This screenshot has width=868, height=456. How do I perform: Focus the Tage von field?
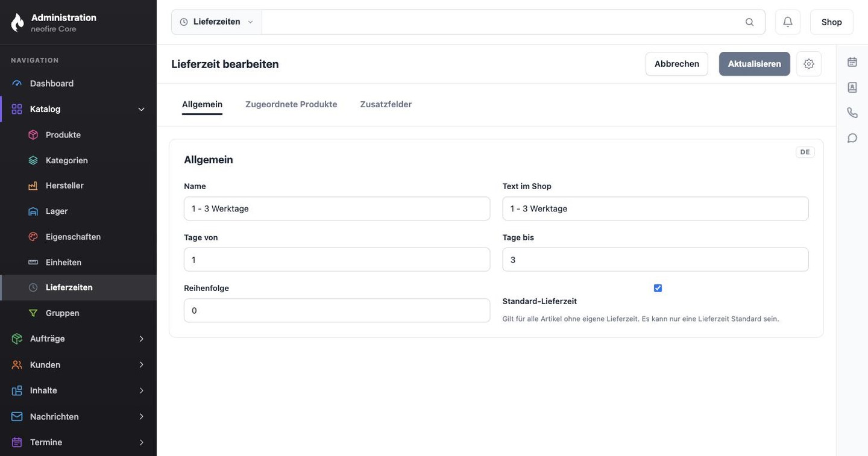pos(337,260)
